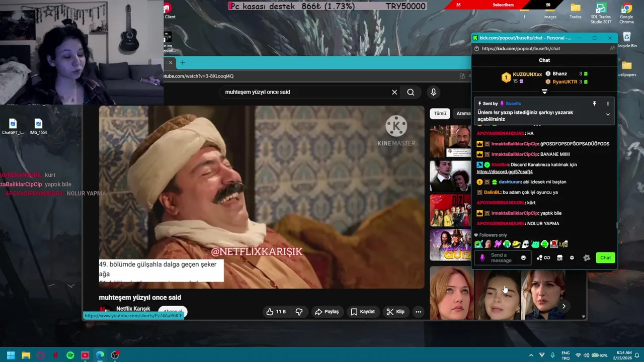Screen dimensions: 644x362
Task: Open more actions ellipsis under the video
Action: [418, 312]
